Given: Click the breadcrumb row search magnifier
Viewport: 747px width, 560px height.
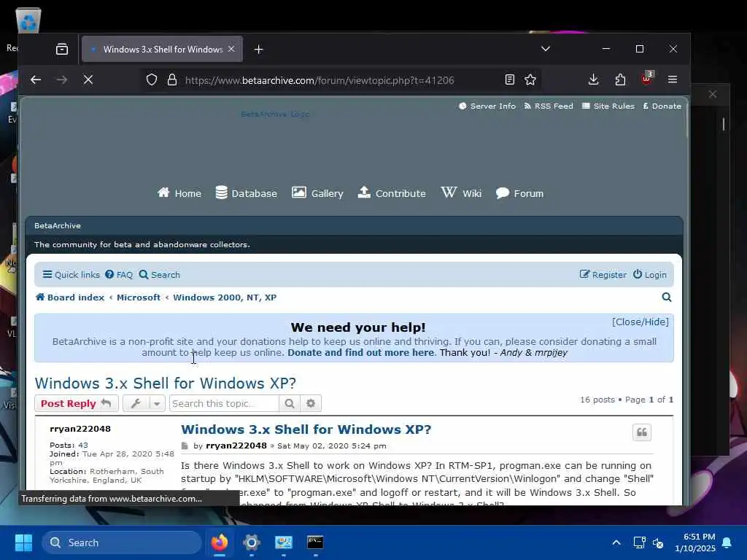Looking at the screenshot, I should click(x=667, y=297).
